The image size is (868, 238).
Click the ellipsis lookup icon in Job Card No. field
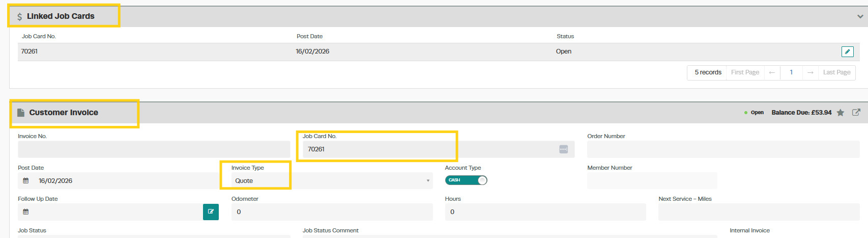pyautogui.click(x=563, y=149)
